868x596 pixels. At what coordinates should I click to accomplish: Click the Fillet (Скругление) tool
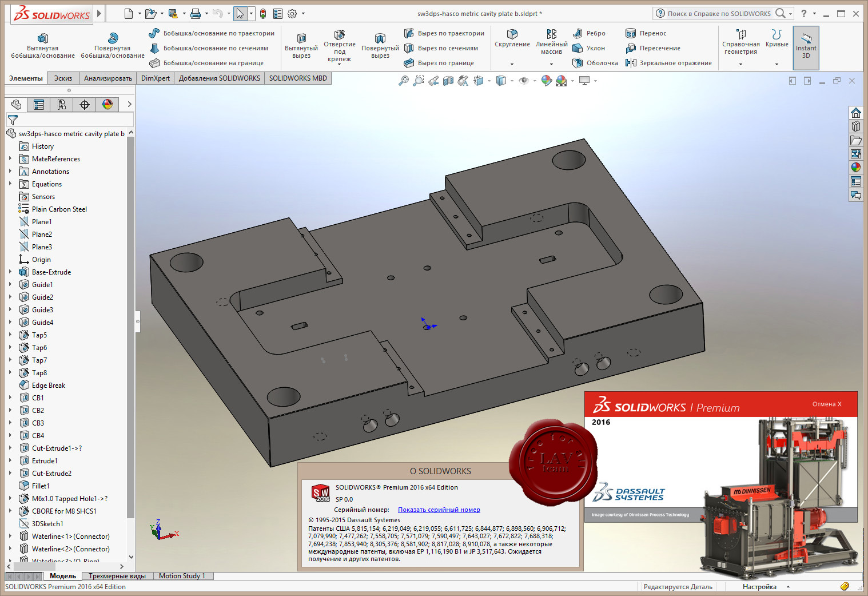tap(512, 38)
